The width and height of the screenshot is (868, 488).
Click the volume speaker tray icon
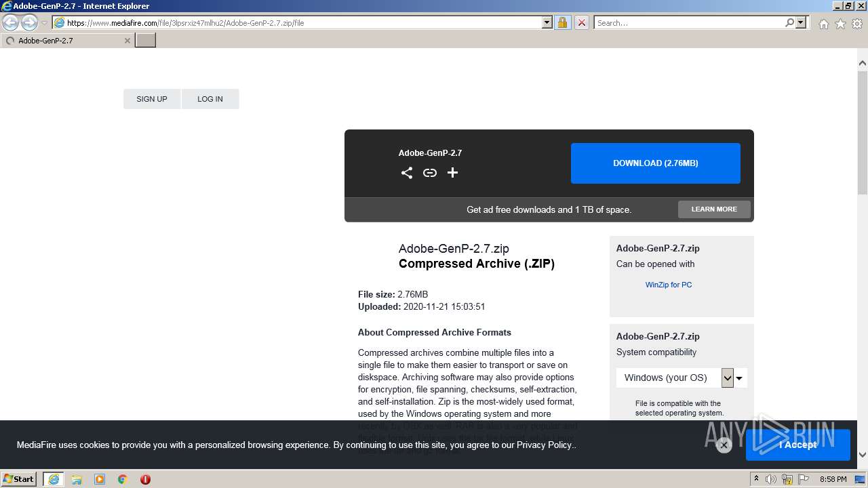click(x=771, y=479)
